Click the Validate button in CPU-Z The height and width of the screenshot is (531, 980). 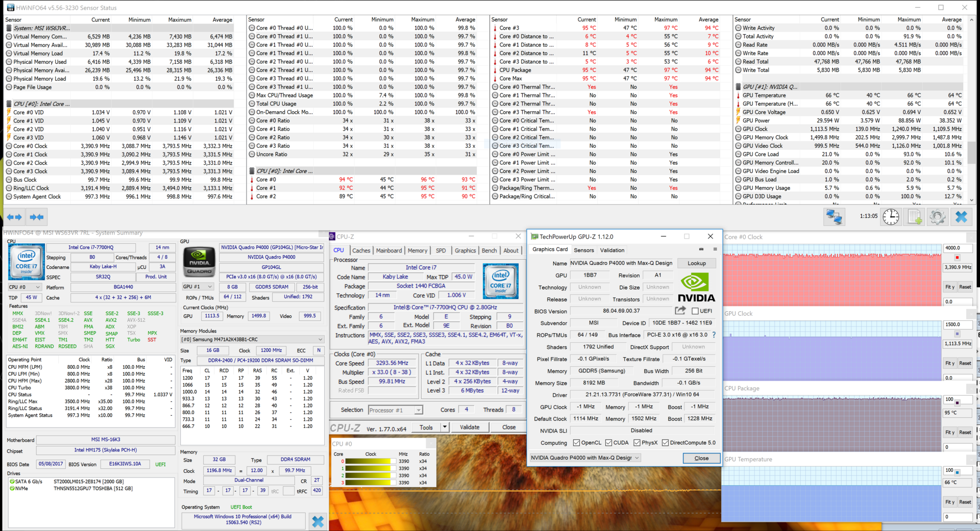(470, 427)
